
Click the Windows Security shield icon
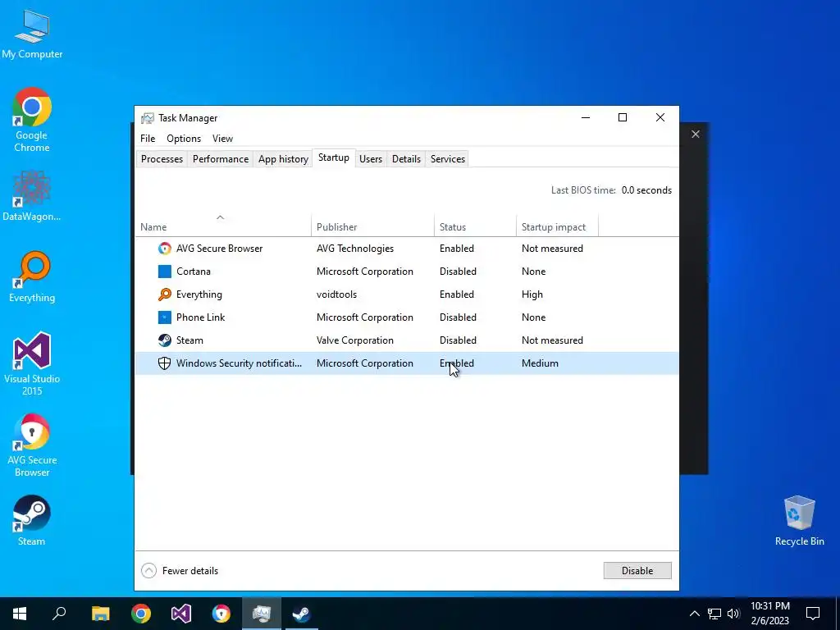[x=164, y=363]
